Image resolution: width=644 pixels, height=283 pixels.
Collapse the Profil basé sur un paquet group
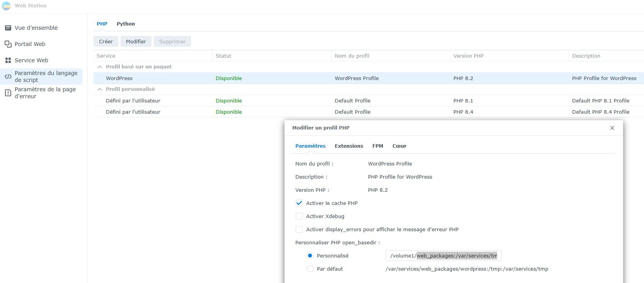coord(100,67)
